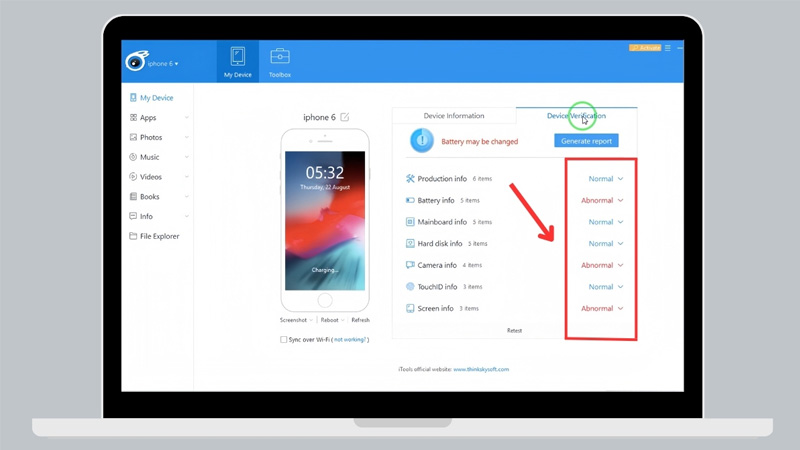Viewport: 800px width, 450px height.
Task: Click the iPhone lock screen preview
Action: tap(324, 220)
